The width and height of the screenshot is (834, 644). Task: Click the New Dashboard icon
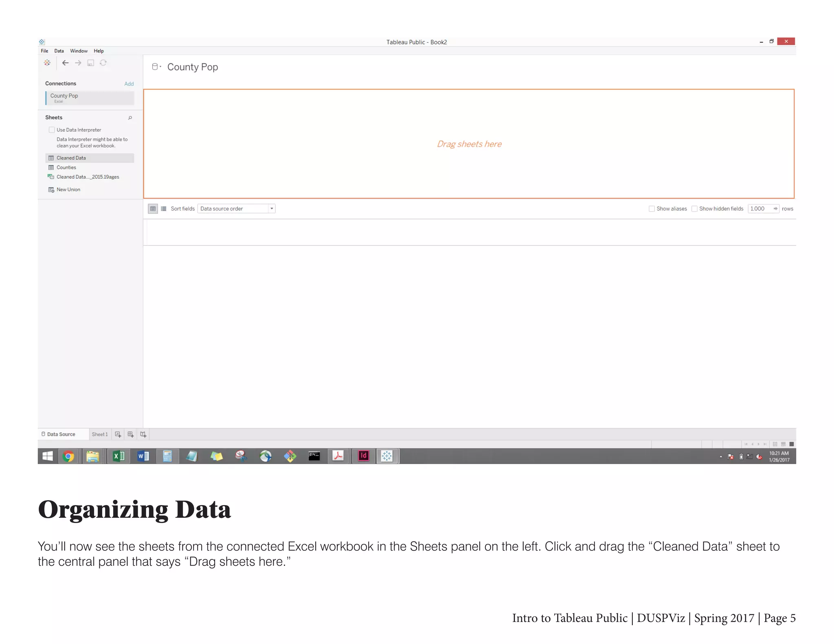[131, 434]
